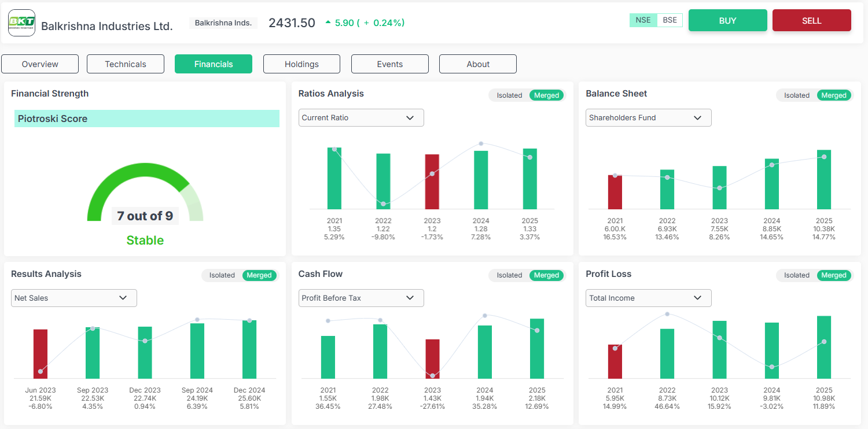
Task: Click the '46.64%' Total Income growth value
Action: click(x=667, y=406)
